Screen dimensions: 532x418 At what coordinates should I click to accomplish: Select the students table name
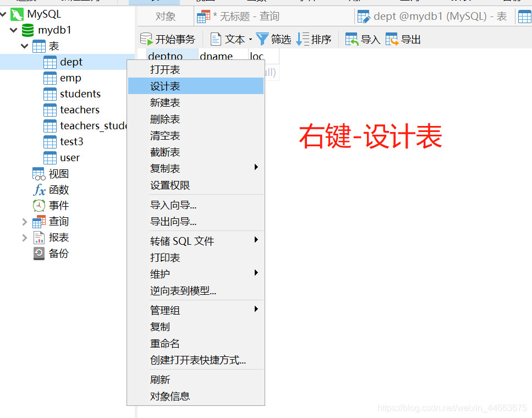pos(80,94)
